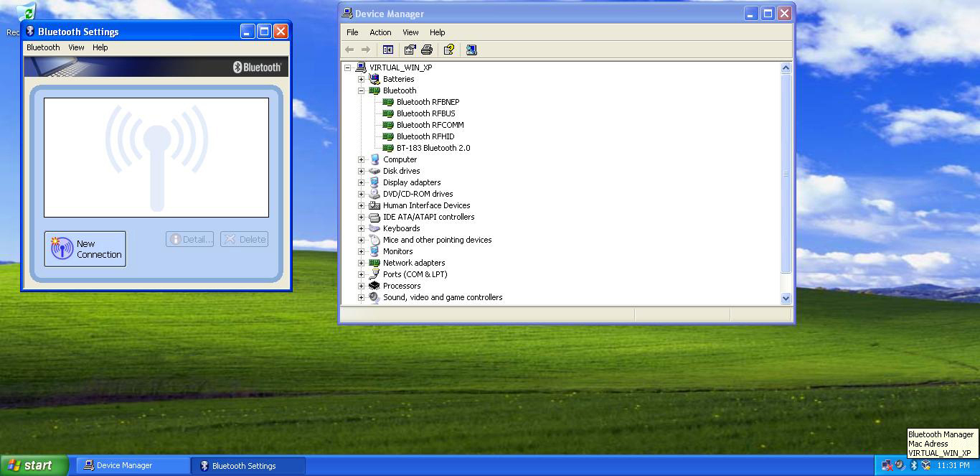Open the File menu in Device Manager
The image size is (980, 476).
(352, 32)
